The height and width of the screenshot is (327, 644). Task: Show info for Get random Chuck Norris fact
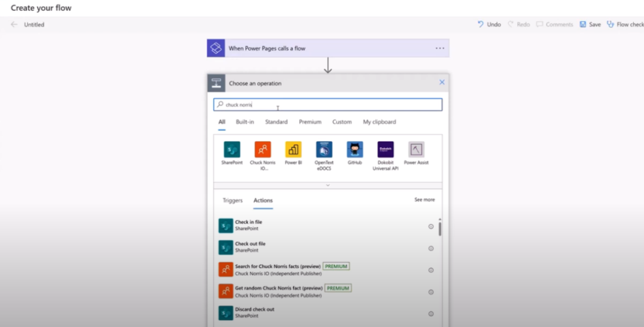(431, 292)
